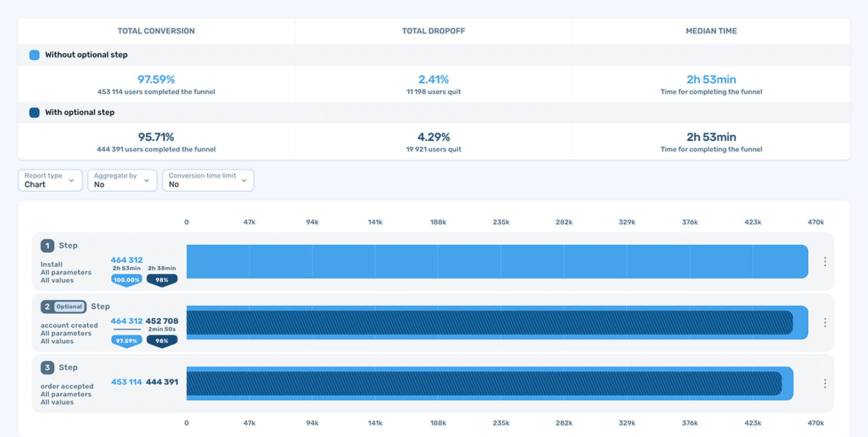
Task: Open the Step 1 Install three-dot menu
Action: click(x=825, y=262)
